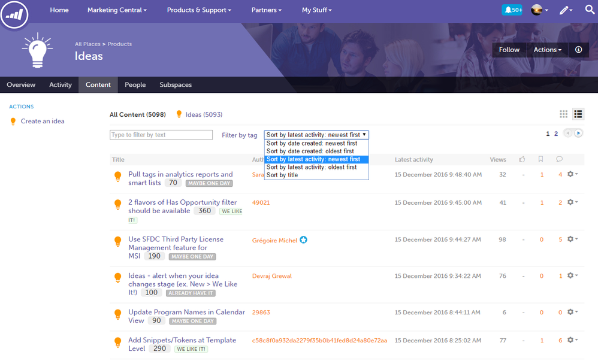Click Create an idea link

tap(43, 121)
